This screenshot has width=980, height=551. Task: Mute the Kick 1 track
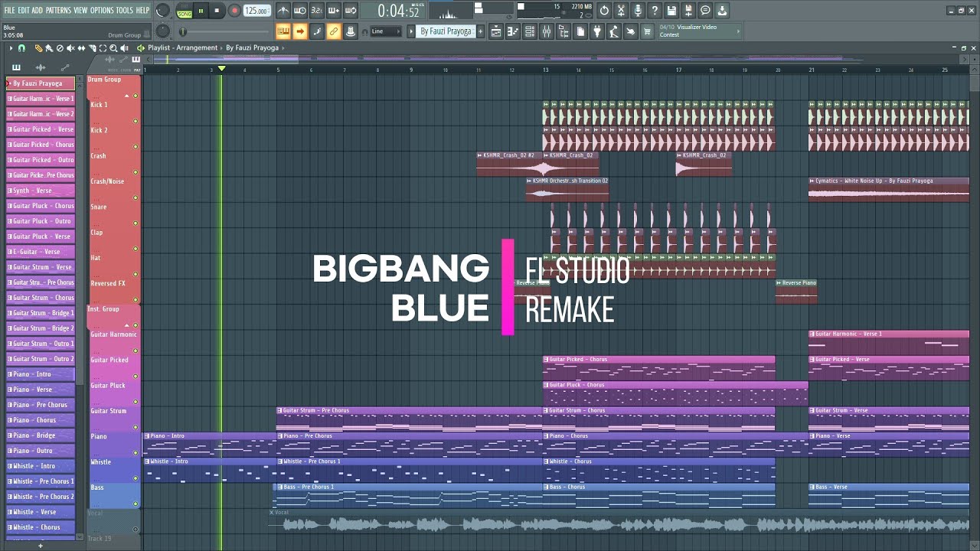(x=136, y=121)
